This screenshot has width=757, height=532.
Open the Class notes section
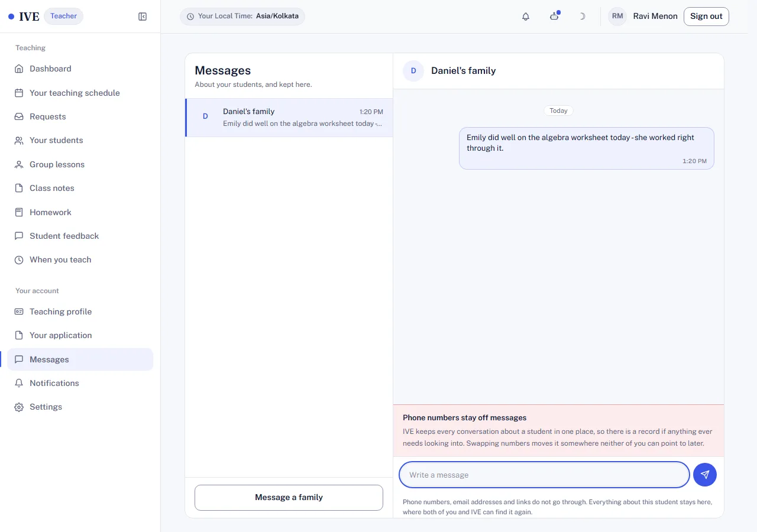(x=80, y=188)
